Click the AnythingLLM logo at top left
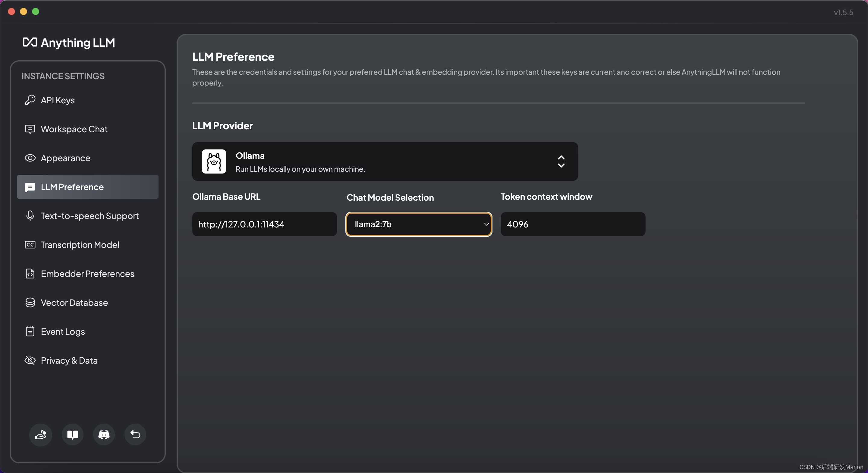 pyautogui.click(x=69, y=42)
